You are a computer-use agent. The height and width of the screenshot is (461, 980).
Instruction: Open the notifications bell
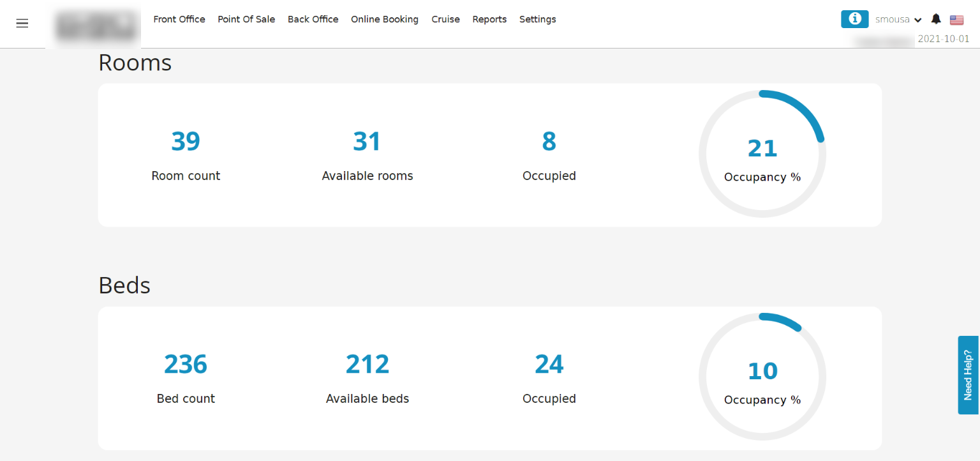936,19
